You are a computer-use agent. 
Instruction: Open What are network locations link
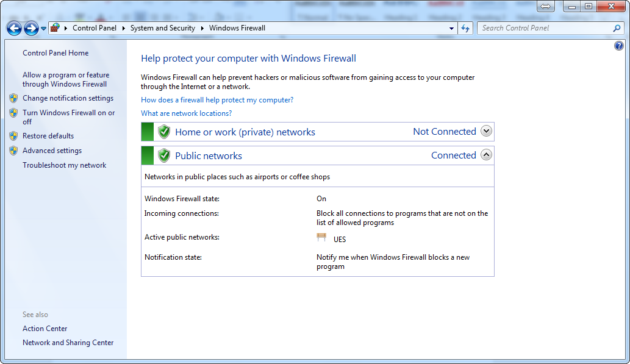pos(186,113)
